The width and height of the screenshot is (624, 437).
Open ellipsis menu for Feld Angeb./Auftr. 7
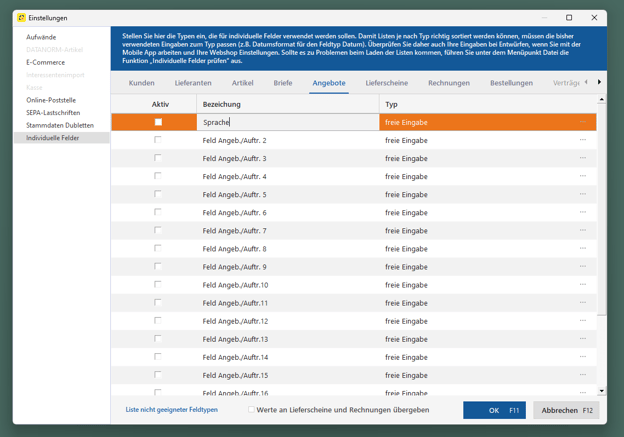tap(583, 230)
